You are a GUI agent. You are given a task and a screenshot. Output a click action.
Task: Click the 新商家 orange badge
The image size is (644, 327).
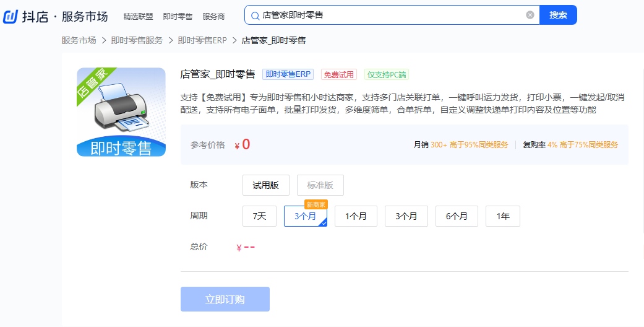316,204
